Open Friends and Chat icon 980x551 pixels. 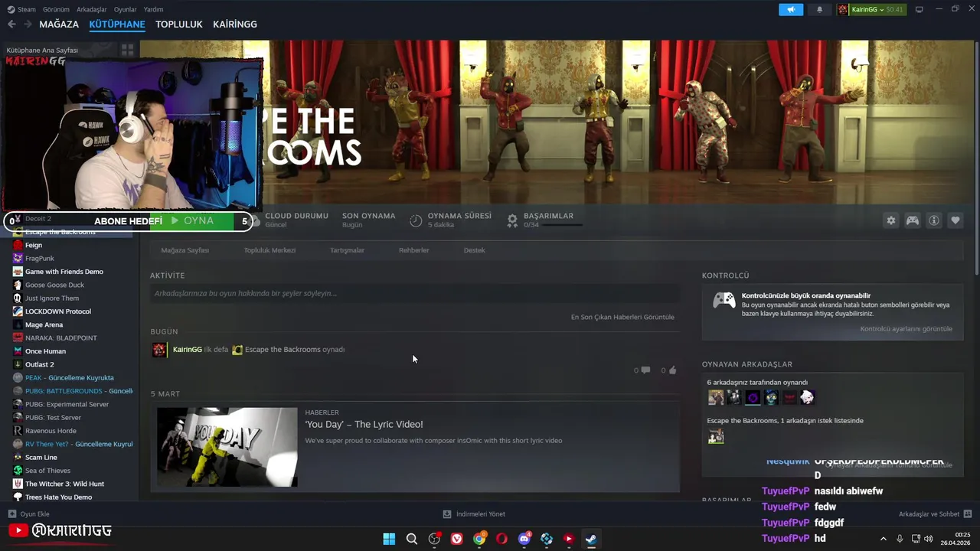coord(968,514)
